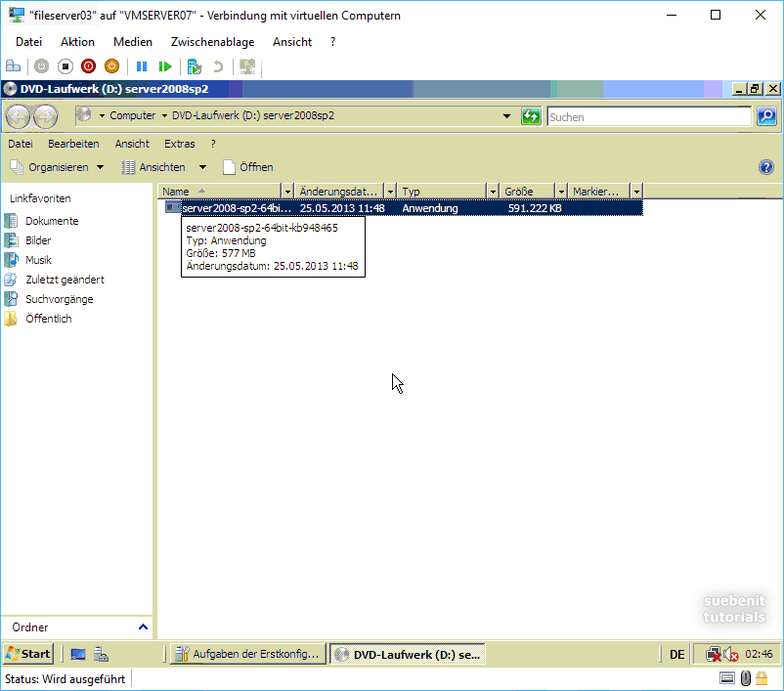784x691 pixels.
Task: Click the keyboard status icon at bottom
Action: click(727, 678)
